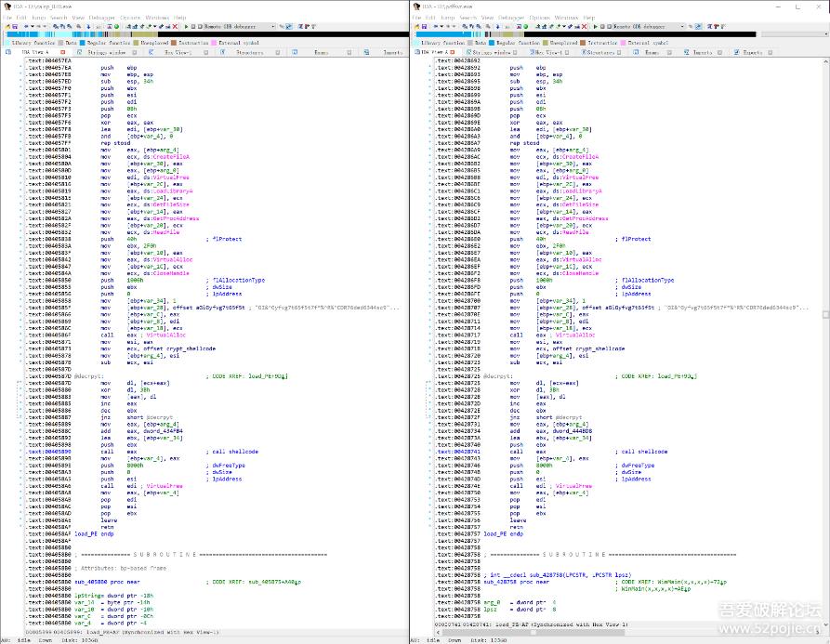Switch to the Exports tab in right pane
830x644 pixels.
[x=752, y=53]
